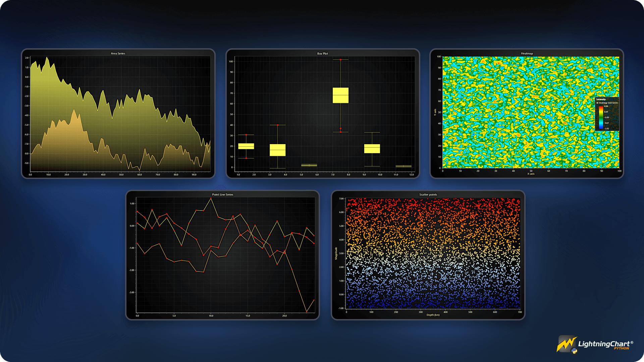The width and height of the screenshot is (644, 362).
Task: Click the box at x 9.5 in Box Plot
Action: (x=372, y=148)
